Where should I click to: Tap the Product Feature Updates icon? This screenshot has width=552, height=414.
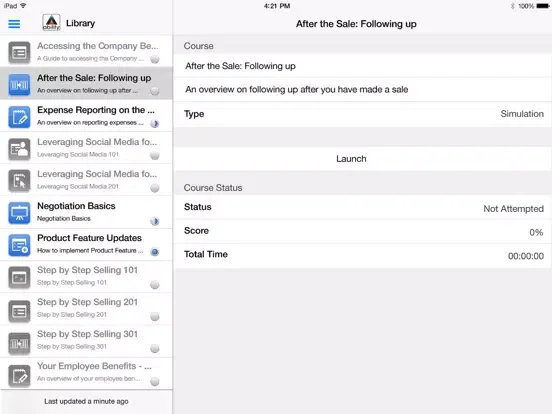(19, 245)
